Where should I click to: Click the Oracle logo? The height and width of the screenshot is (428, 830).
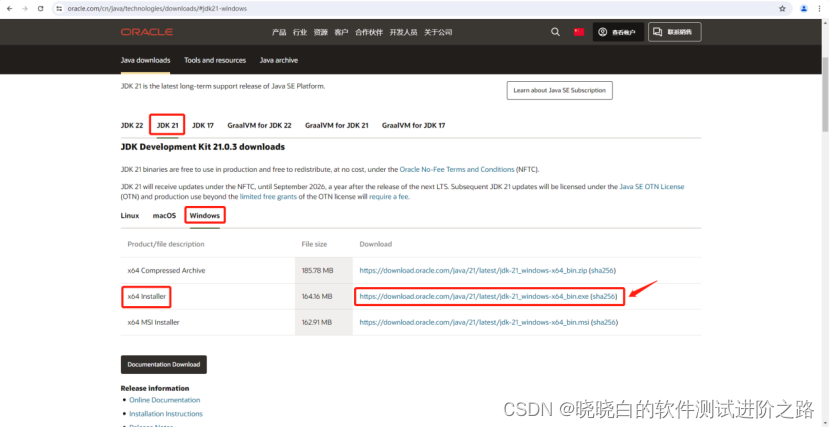coord(147,32)
